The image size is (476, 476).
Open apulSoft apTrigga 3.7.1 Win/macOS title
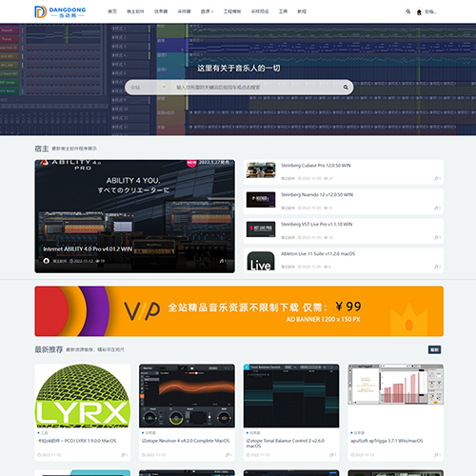tap(387, 441)
